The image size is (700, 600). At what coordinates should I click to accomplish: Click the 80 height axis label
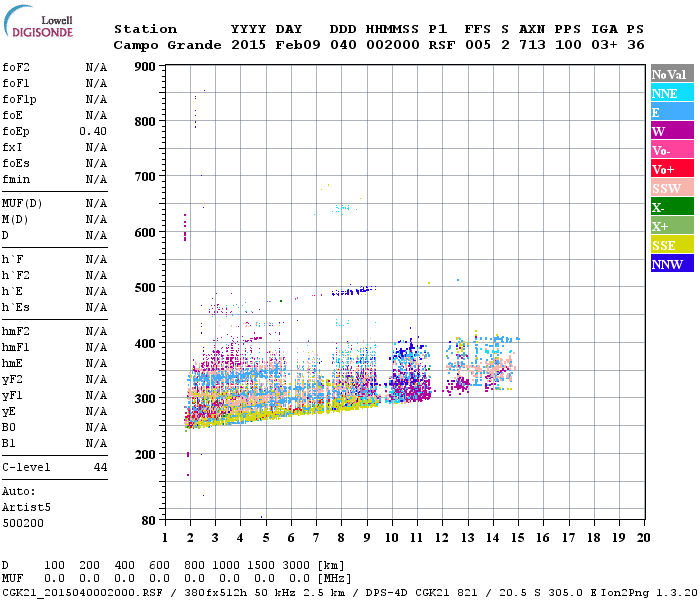coord(149,520)
